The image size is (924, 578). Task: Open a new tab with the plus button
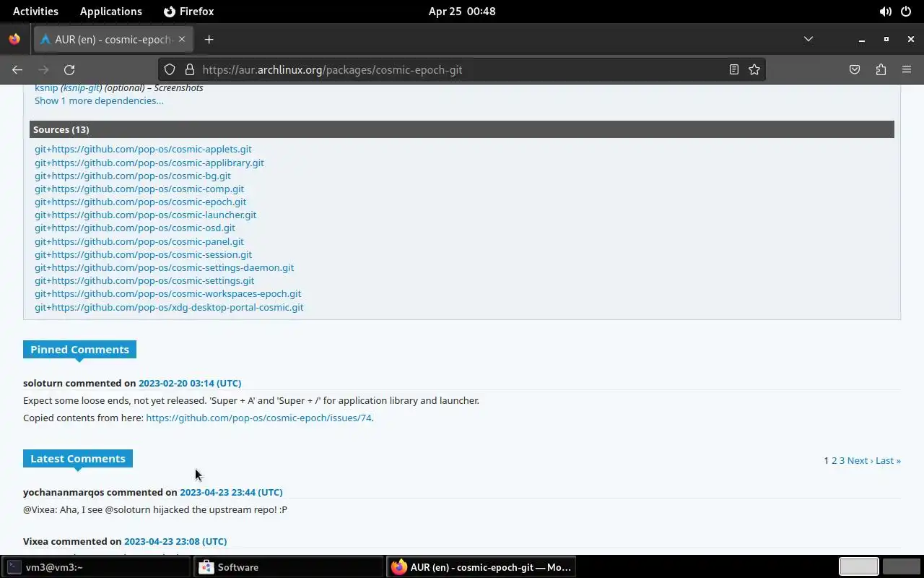tap(209, 39)
